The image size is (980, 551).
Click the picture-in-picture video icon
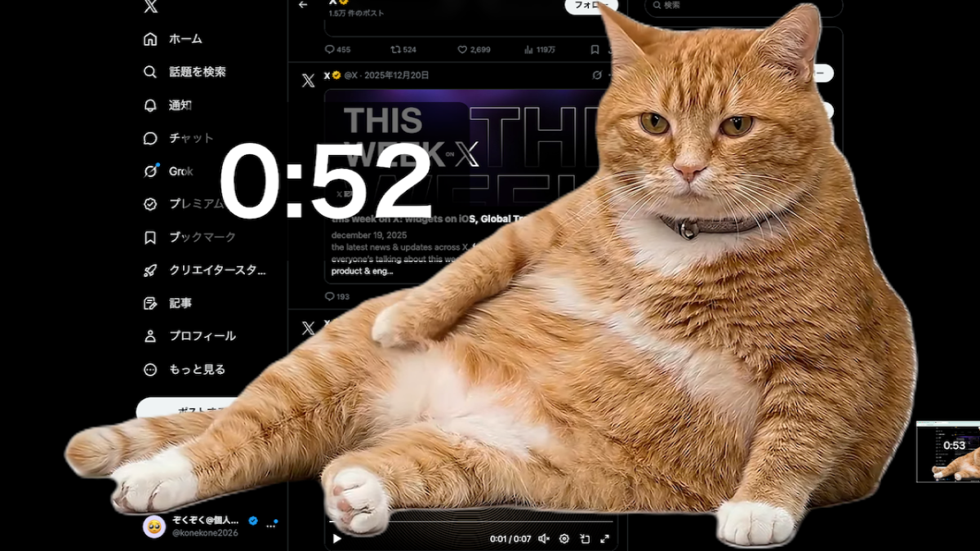pos(585,539)
